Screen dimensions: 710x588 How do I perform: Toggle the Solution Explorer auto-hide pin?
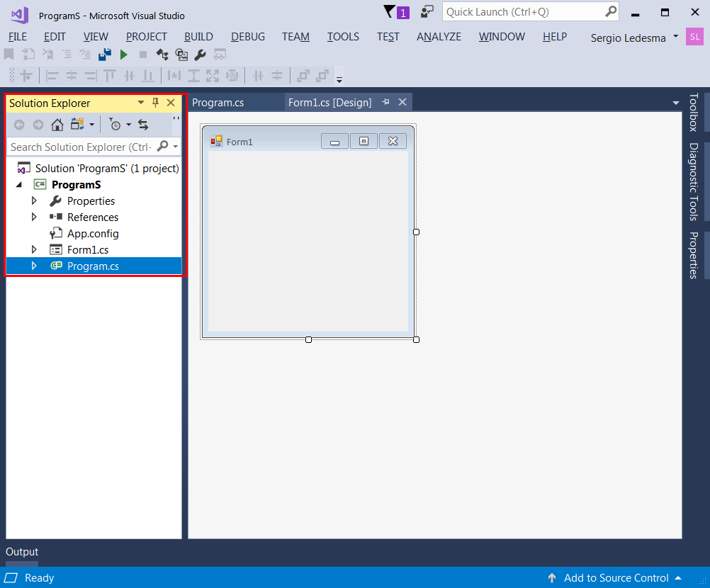(x=155, y=103)
